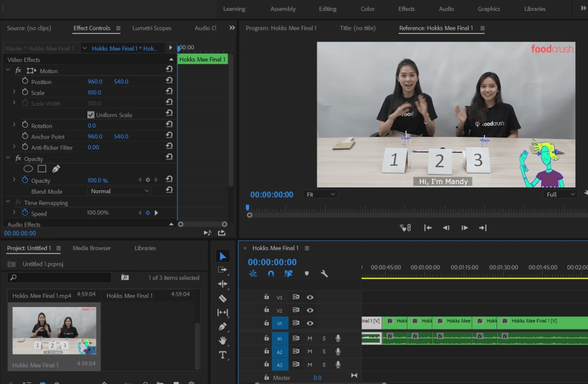Click the Opacity value 100.0 %

[x=97, y=181]
